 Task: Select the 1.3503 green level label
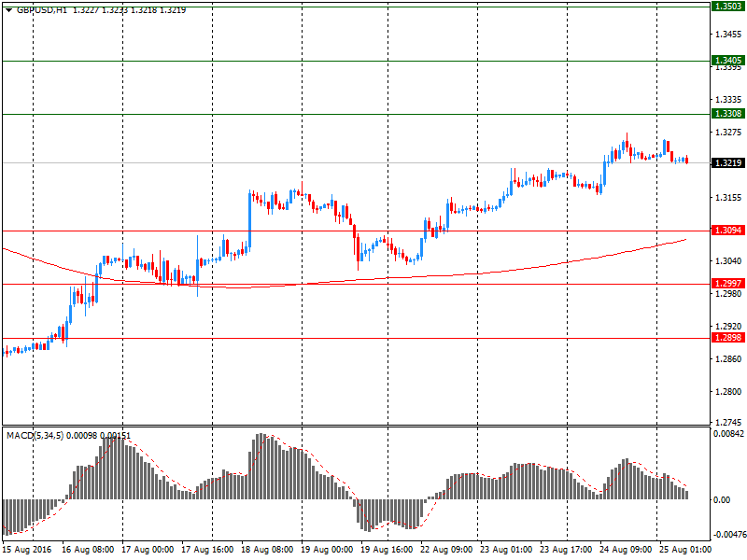point(727,7)
